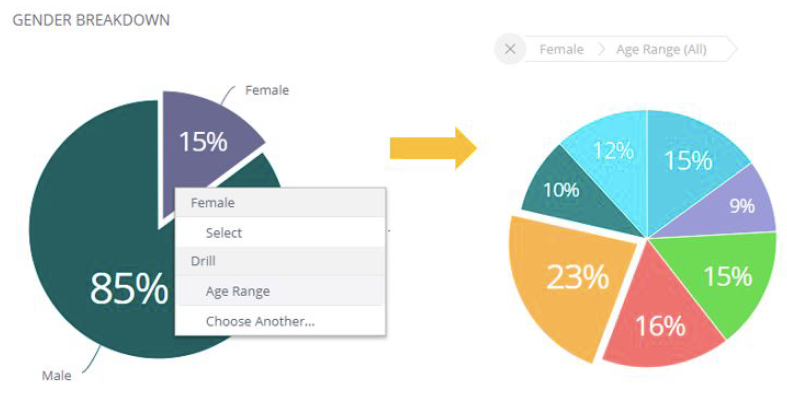Image resolution: width=787 pixels, height=400 pixels.
Task: Click the X icon to clear drill breadcrumb
Action: (x=510, y=49)
